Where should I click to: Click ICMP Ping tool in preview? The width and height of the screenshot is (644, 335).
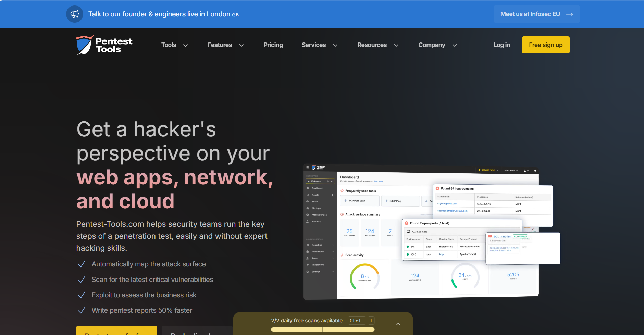pos(400,201)
